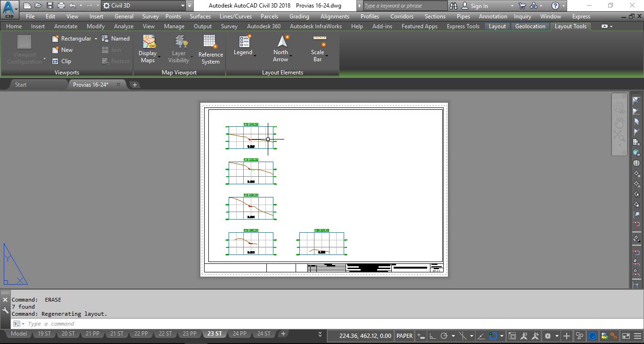Viewport: 644px width, 344px height.
Task: Click the wrench icon beside the command line
Action: tap(5, 310)
